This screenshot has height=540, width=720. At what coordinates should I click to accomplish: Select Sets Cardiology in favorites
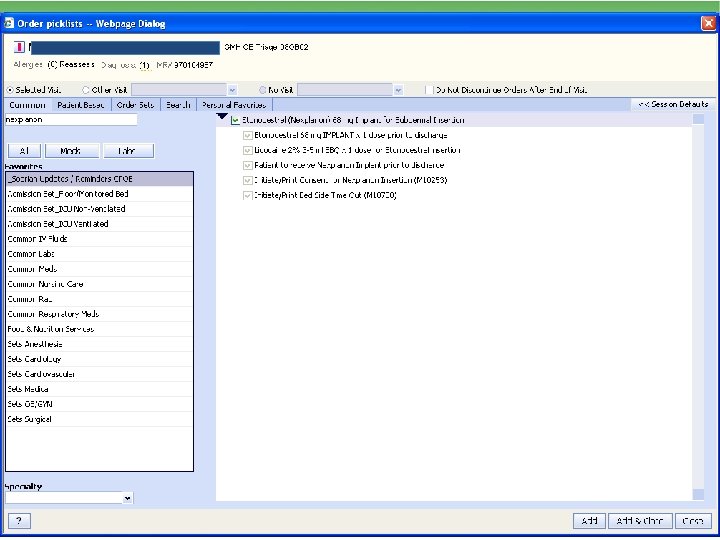point(99,359)
